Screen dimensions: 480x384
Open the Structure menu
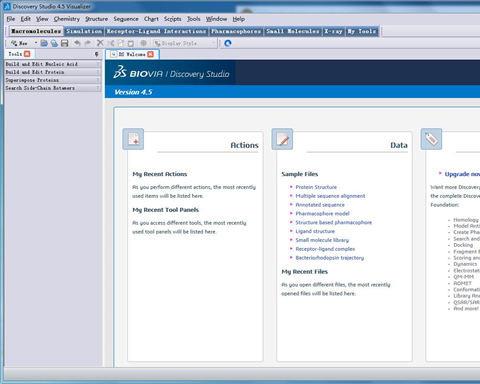pos(97,19)
